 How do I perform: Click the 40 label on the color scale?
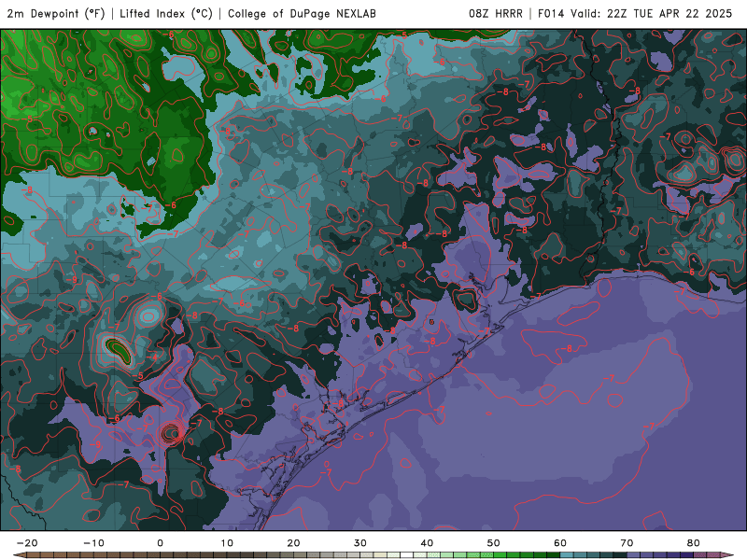[427, 543]
